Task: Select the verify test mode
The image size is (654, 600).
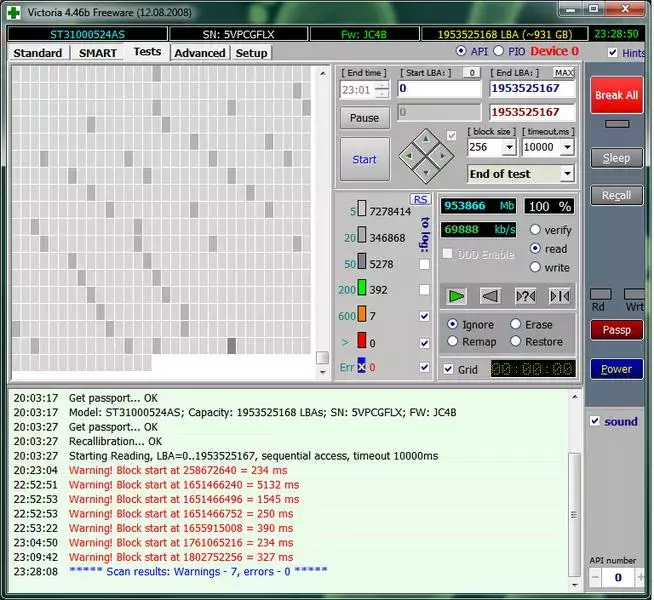Action: 535,230
